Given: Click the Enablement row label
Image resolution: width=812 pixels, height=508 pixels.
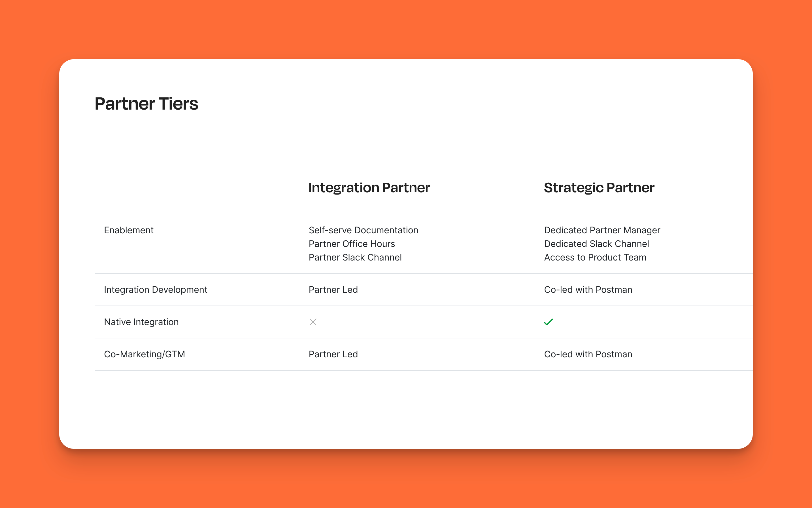Looking at the screenshot, I should (129, 230).
